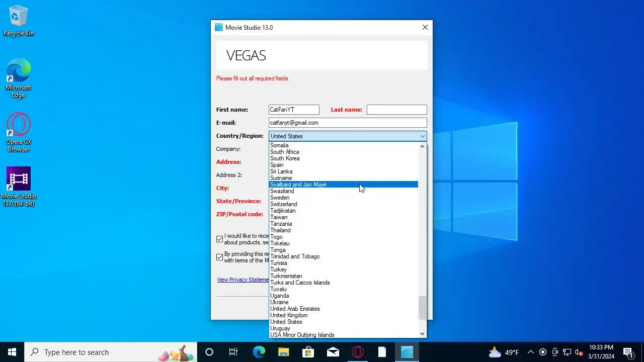The width and height of the screenshot is (644, 362).
Task: Select Turkmenistan from the country list
Action: pyautogui.click(x=344, y=276)
